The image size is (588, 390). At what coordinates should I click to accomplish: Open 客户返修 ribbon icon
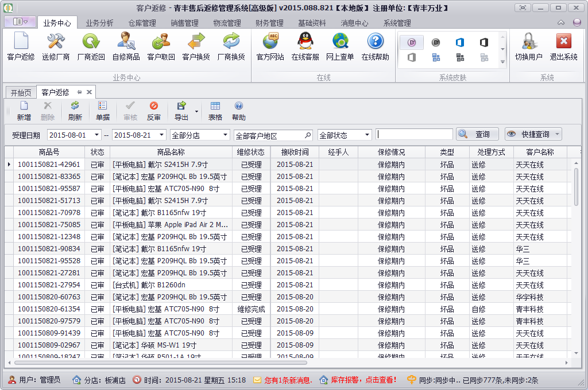tap(21, 47)
